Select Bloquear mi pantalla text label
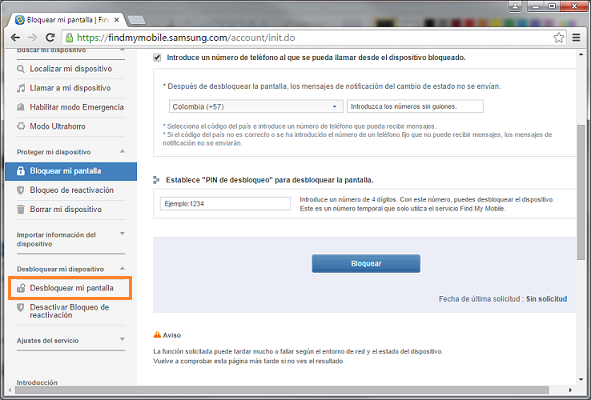The width and height of the screenshot is (591, 400). [66, 171]
